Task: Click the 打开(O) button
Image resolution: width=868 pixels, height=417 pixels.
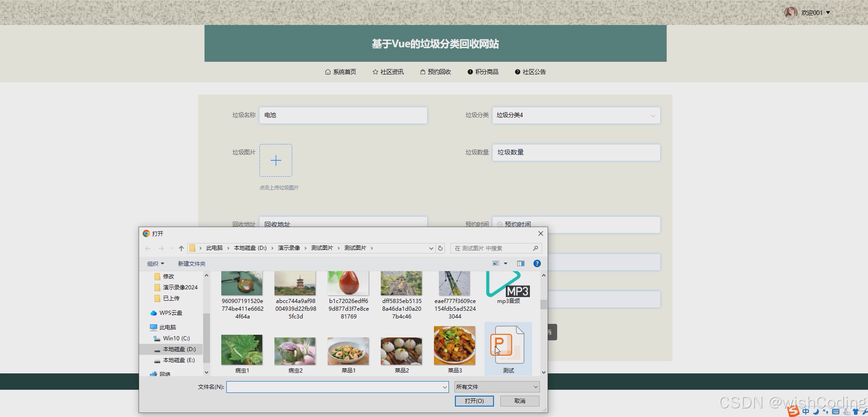Action: click(474, 401)
